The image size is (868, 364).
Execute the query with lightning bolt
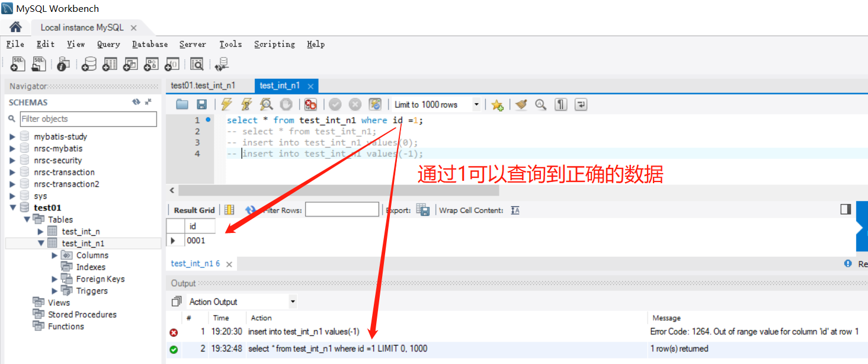coord(226,104)
